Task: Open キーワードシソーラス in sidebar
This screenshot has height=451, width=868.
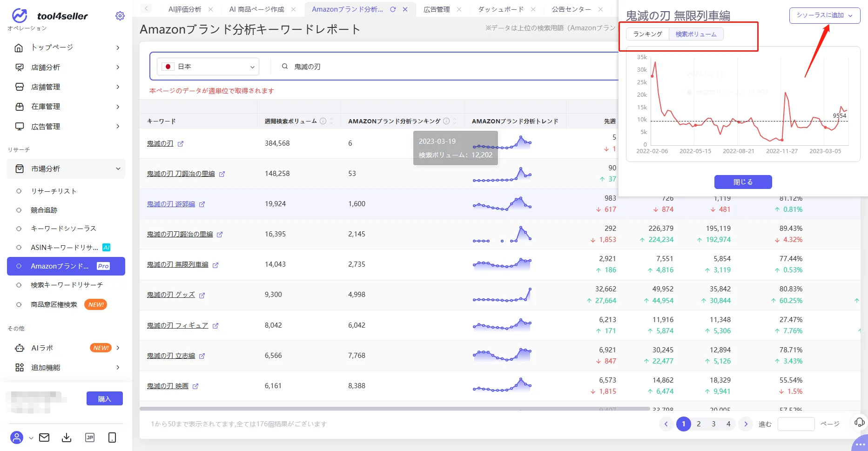Action: [63, 229]
